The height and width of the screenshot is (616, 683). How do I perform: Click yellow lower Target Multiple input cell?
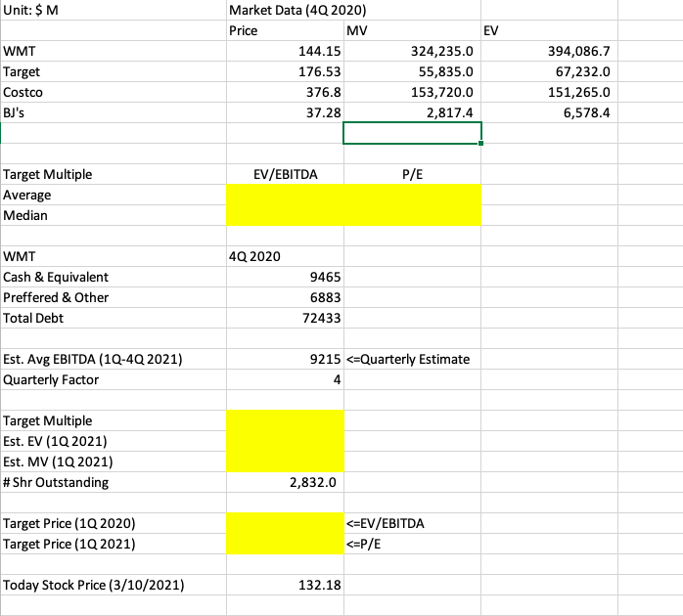(x=285, y=420)
